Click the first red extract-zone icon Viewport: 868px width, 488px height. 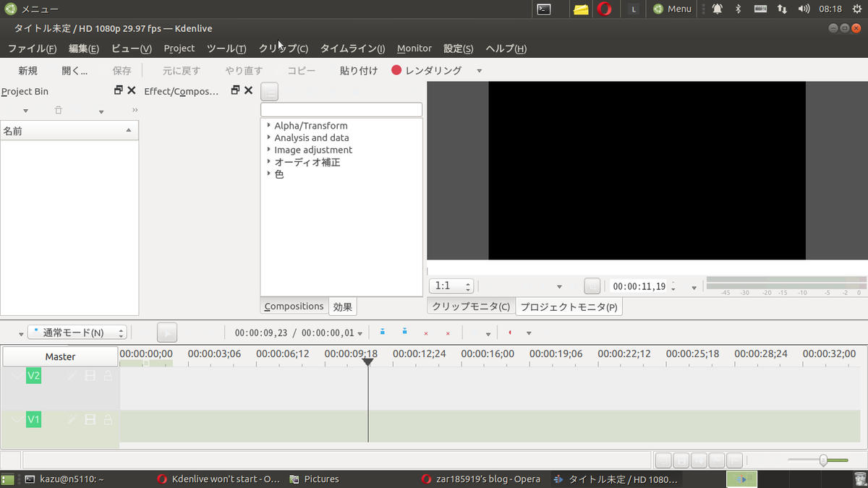[x=426, y=333]
